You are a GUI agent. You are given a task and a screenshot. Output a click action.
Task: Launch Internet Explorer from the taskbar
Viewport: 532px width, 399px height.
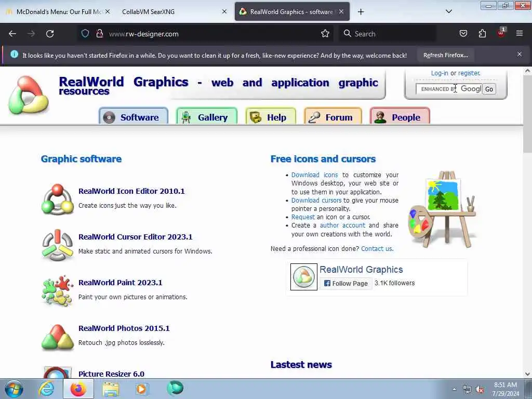46,389
